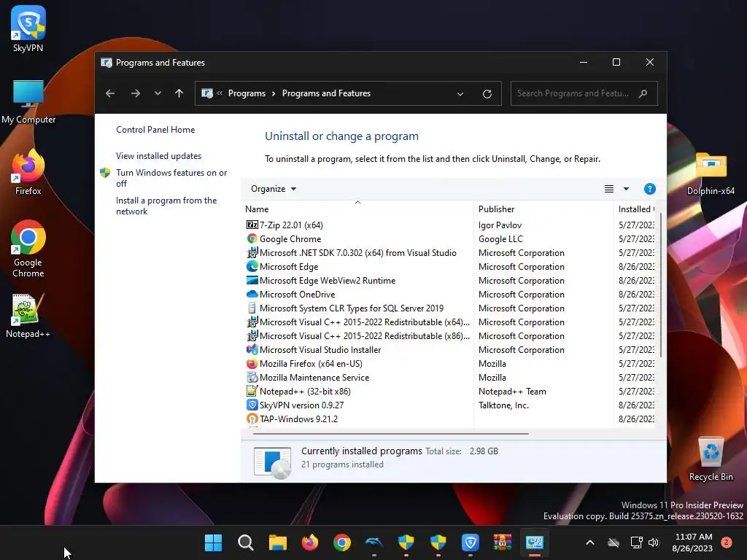Go up one level to Programs
Screen dimensions: 747x560
(179, 93)
